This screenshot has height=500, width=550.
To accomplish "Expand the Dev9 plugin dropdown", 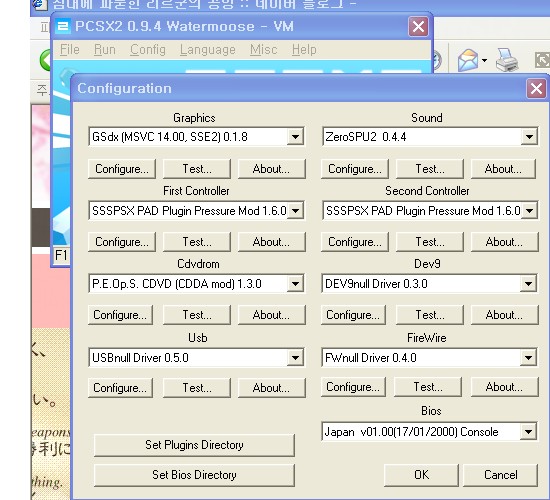I will [528, 284].
